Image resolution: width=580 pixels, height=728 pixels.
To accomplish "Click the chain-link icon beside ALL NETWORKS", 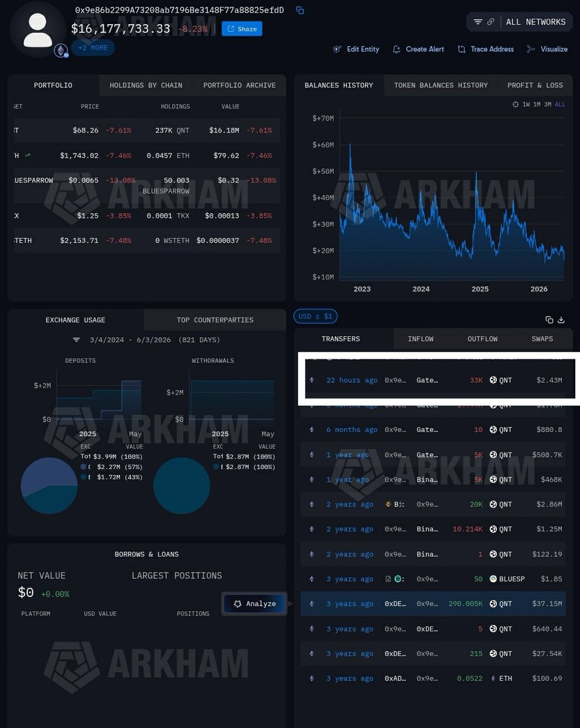I will point(490,22).
